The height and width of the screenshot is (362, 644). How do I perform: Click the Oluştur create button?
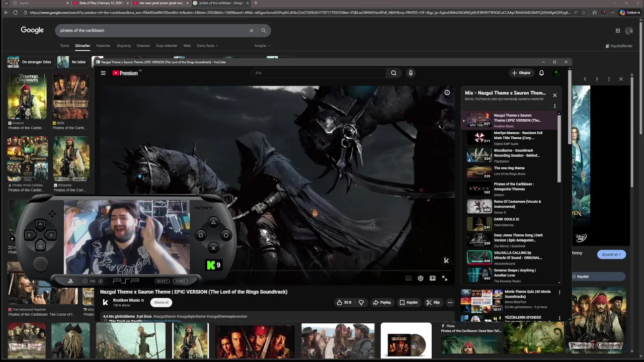(x=521, y=73)
